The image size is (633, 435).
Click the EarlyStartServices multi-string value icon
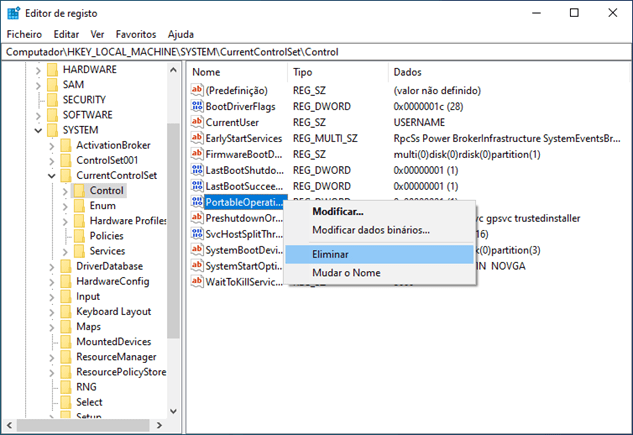pyautogui.click(x=197, y=139)
